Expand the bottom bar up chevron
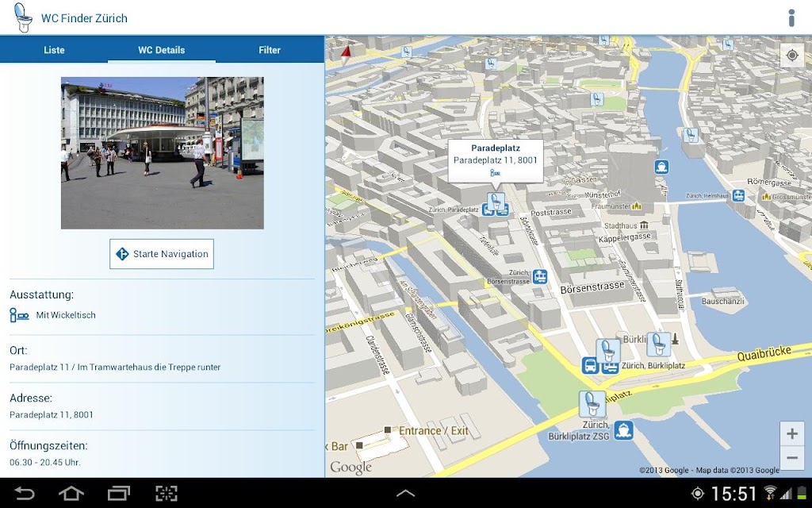Viewport: 812px width, 508px height. [405, 494]
